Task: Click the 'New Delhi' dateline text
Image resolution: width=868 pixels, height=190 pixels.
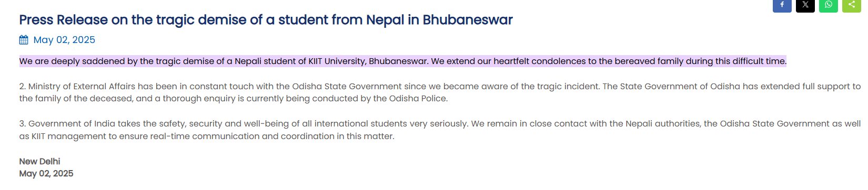Action: [40, 162]
